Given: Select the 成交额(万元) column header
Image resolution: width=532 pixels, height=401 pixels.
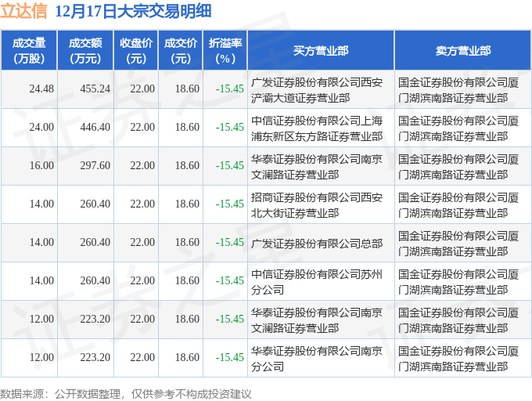Looking at the screenshot, I should click(85, 51).
